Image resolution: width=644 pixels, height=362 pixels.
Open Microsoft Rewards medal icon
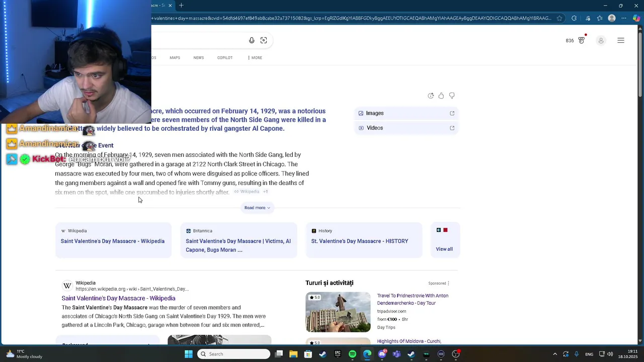coord(582,40)
